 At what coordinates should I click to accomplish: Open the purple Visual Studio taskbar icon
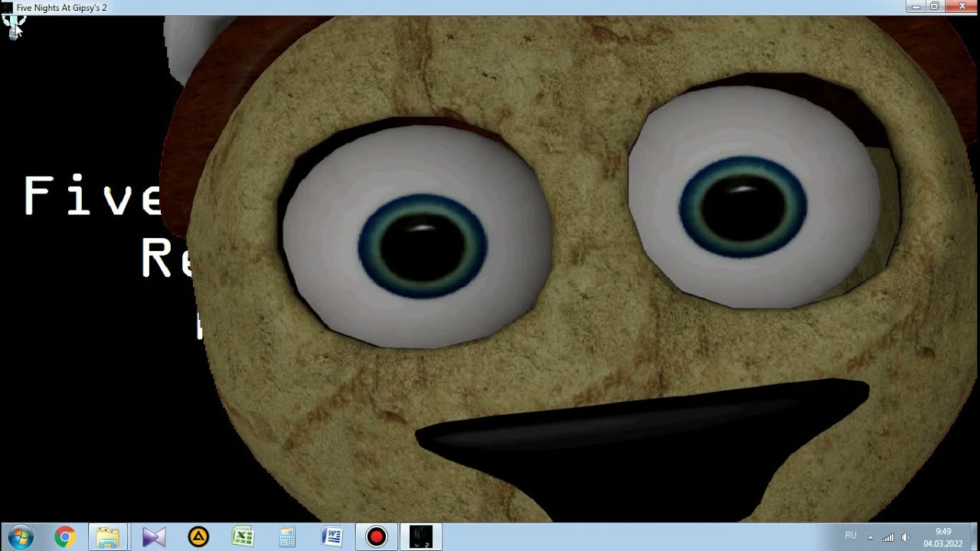click(153, 537)
